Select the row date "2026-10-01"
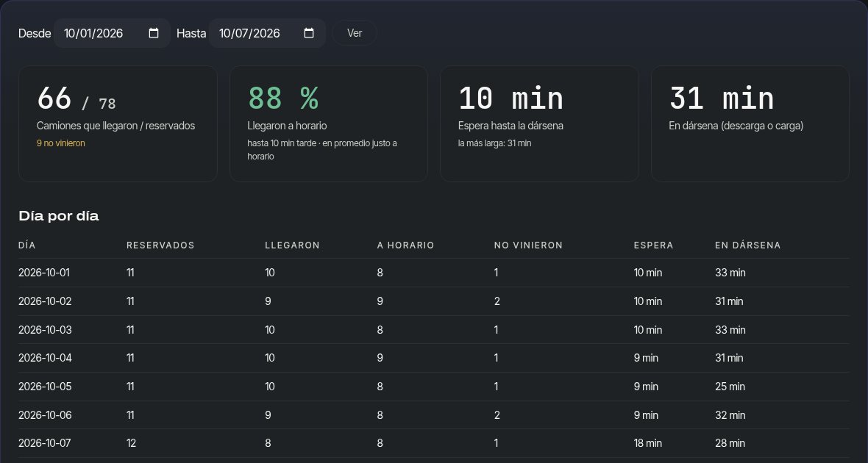The width and height of the screenshot is (868, 463). pyautogui.click(x=44, y=273)
